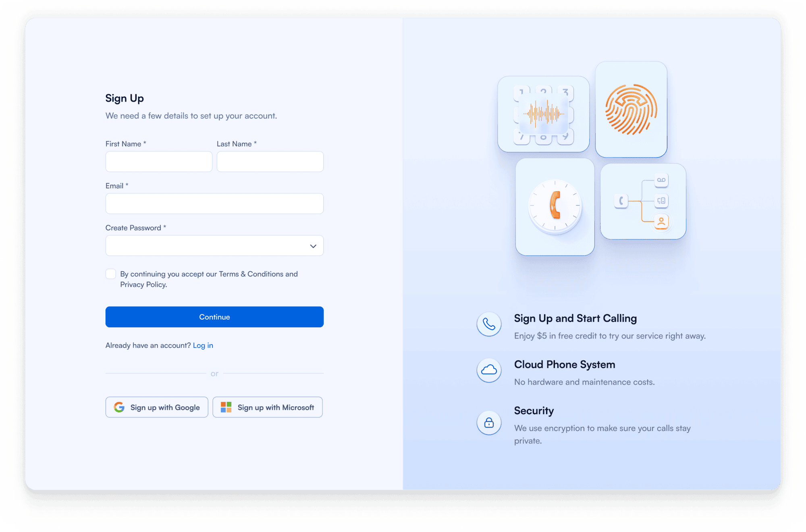The image size is (806, 532).
Task: Focus the First Name input field
Action: coord(159,162)
